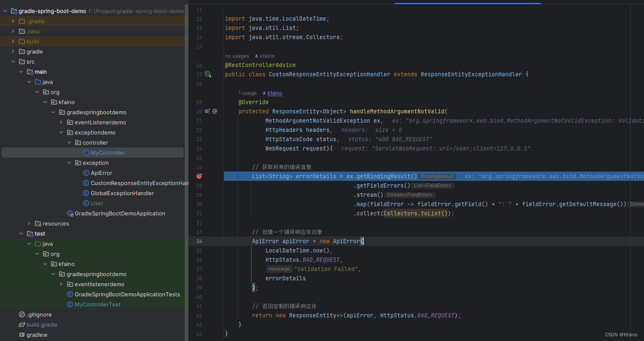The height and width of the screenshot is (341, 644).
Task: Expand the .idea folder
Action: tap(13, 31)
